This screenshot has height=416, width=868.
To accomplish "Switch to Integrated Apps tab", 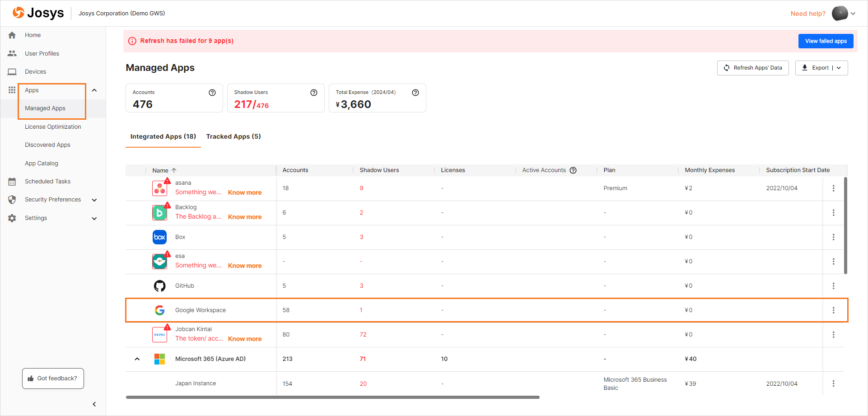I will tap(163, 136).
